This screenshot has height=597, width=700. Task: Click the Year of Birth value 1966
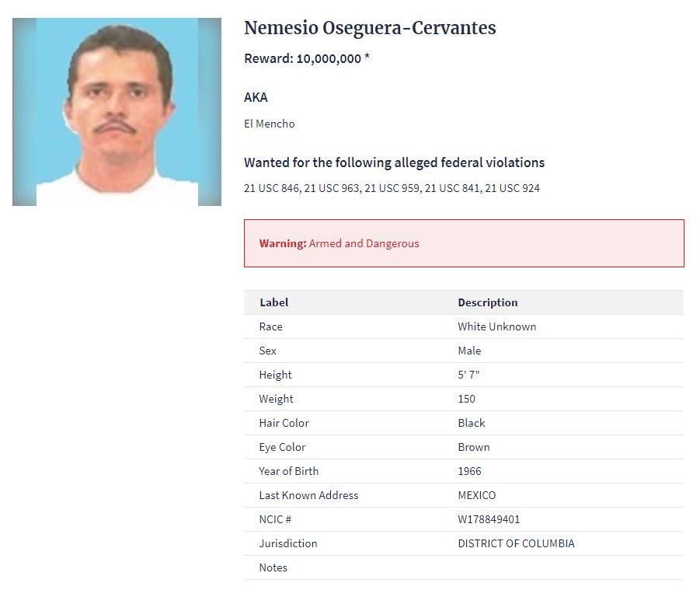pos(469,471)
